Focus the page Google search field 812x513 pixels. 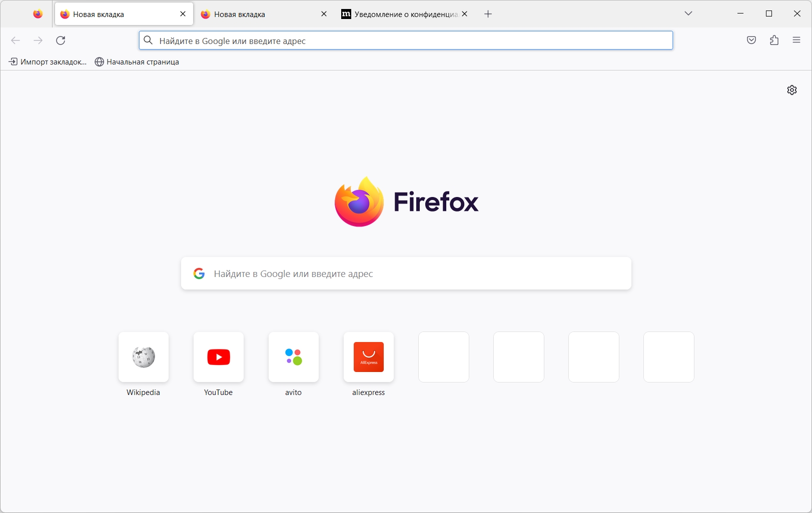pos(406,273)
